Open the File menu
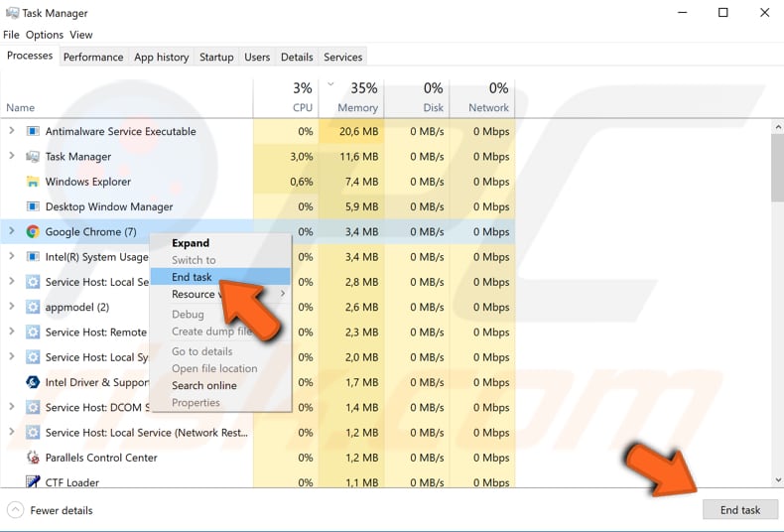This screenshot has width=784, height=532. (x=11, y=35)
